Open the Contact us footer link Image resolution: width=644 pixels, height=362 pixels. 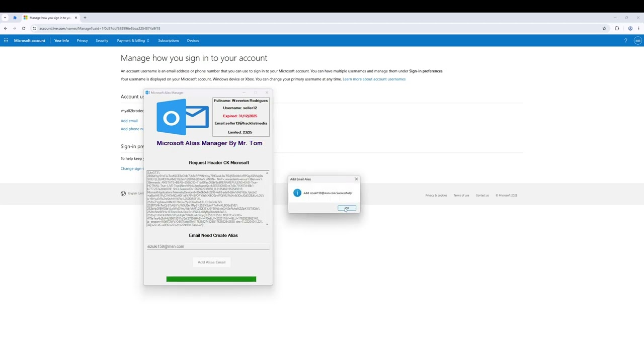point(482,195)
